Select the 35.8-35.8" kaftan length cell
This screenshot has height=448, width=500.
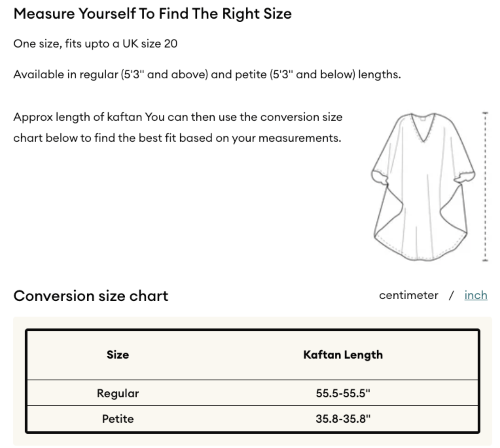[343, 419]
